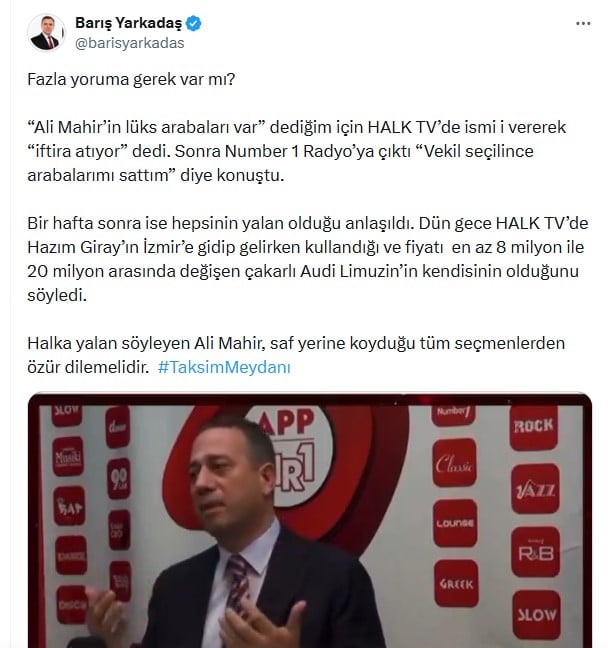This screenshot has width=608, height=648.
Task: Click the JAZZ station icon in video
Action: coord(535,489)
